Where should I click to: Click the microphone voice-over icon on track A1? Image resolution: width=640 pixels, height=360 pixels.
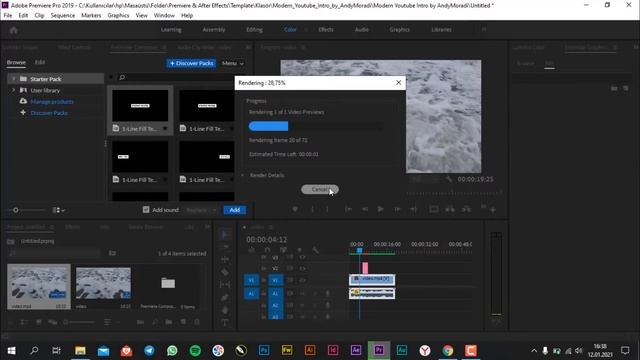point(327,293)
